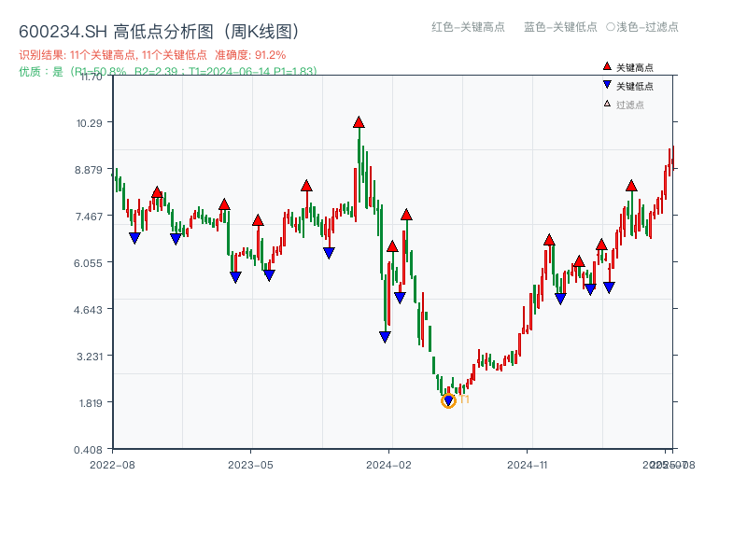Click the 2022-08 x-axis label
This screenshot has height=560, width=747.
pyautogui.click(x=112, y=465)
